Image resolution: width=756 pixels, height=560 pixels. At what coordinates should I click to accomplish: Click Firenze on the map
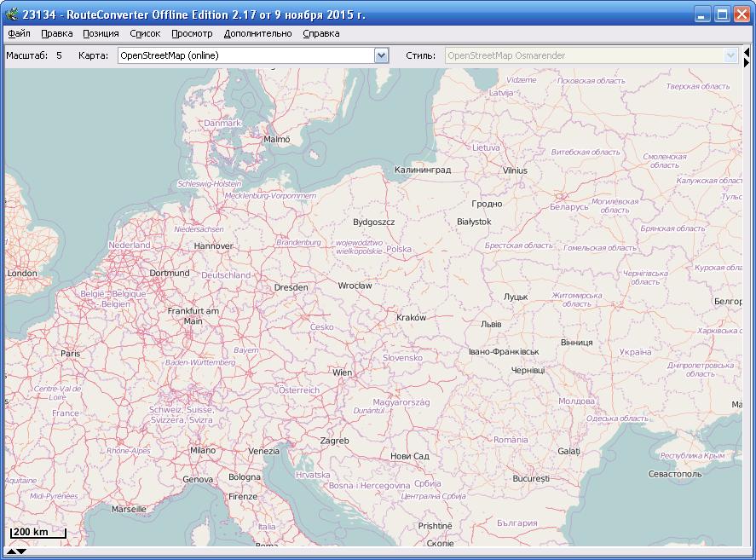tap(243, 497)
